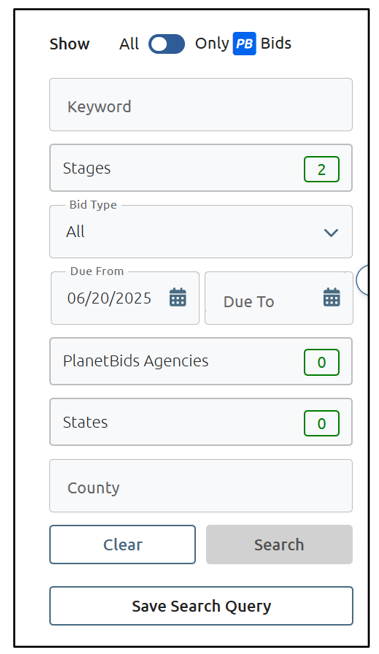This screenshot has height=654, width=379.
Task: Open the Stages multi-select field
Action: pyautogui.click(x=201, y=168)
